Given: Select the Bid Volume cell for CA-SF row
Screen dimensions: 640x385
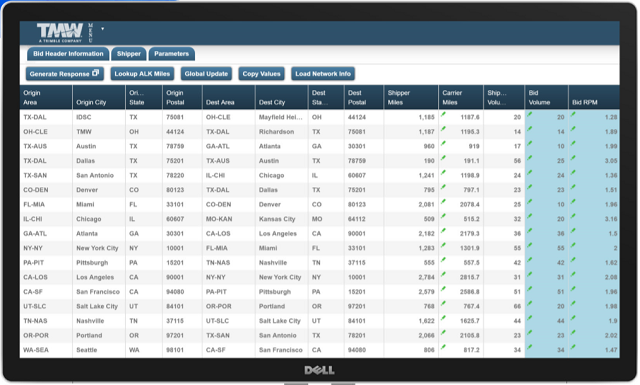Looking at the screenshot, I should click(547, 292).
